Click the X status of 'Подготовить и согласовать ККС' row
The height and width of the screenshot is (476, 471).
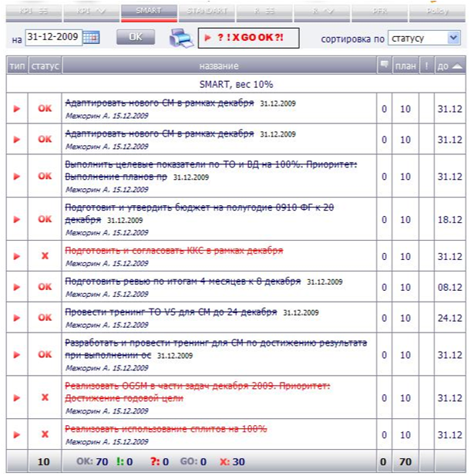tap(45, 256)
